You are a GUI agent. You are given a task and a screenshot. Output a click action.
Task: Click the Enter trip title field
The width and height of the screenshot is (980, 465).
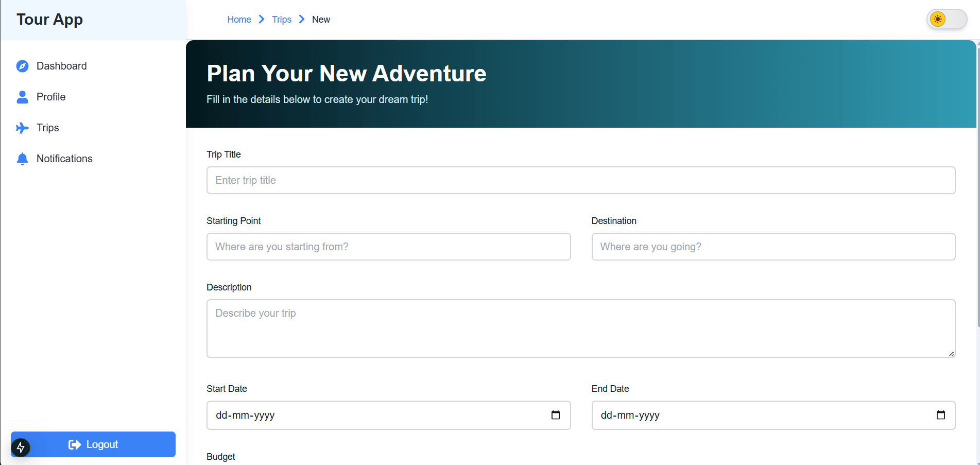tap(580, 180)
